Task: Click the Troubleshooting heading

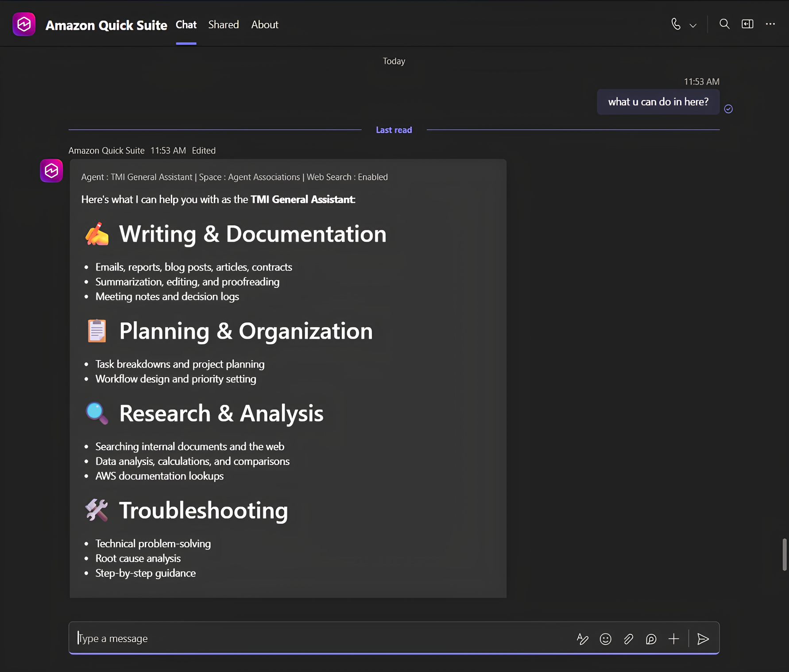Action: click(203, 510)
